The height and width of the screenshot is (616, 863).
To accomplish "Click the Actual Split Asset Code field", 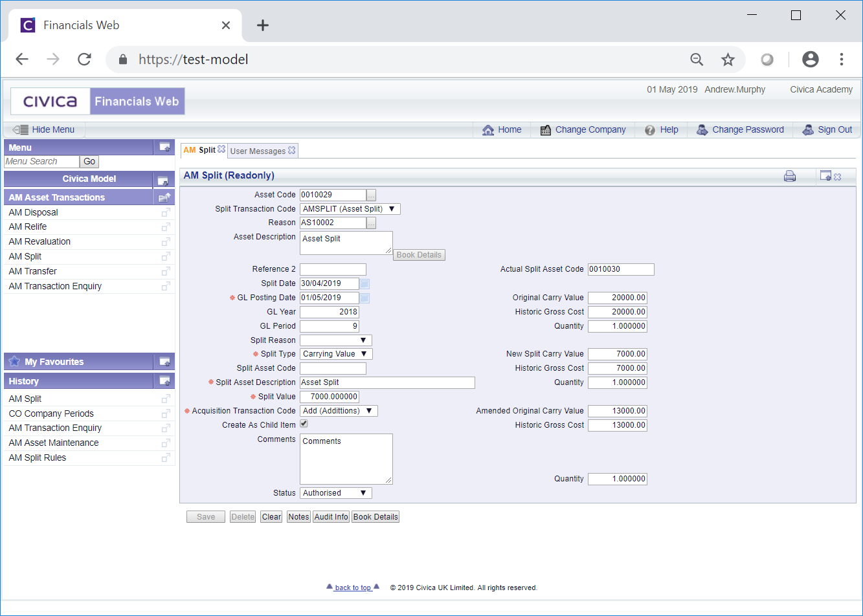I will pos(621,269).
